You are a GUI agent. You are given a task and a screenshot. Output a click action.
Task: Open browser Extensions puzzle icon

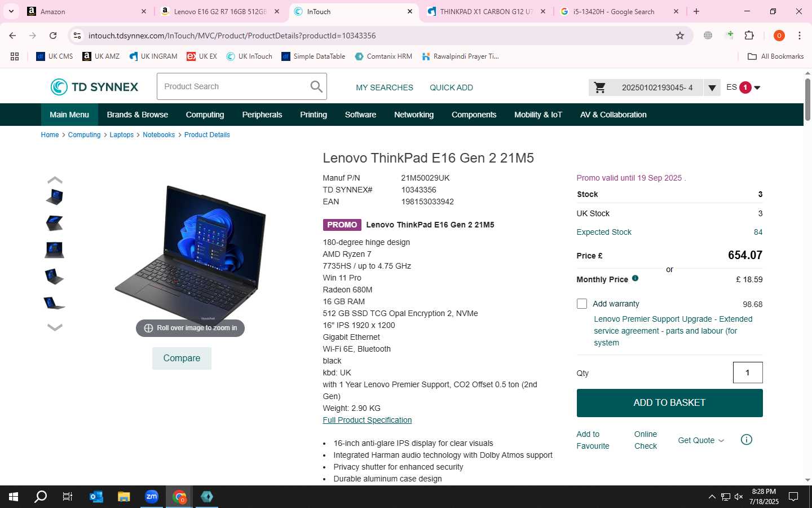tap(749, 36)
